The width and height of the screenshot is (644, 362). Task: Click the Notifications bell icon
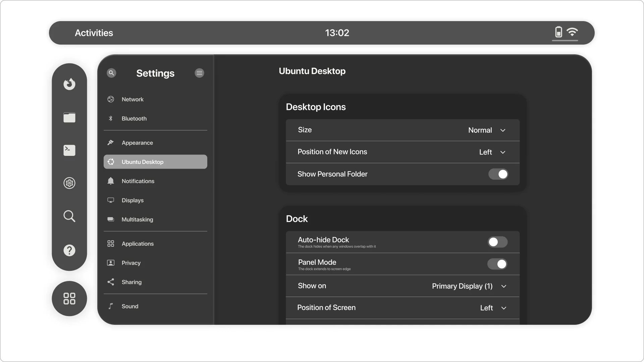point(111,181)
